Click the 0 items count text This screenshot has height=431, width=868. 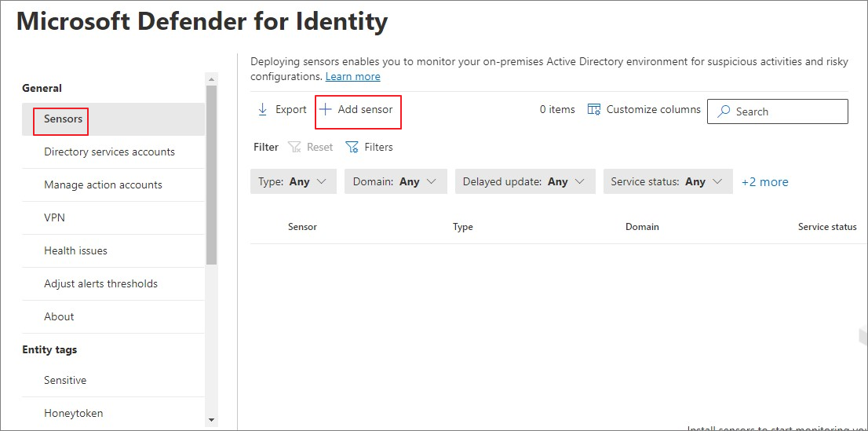[557, 110]
